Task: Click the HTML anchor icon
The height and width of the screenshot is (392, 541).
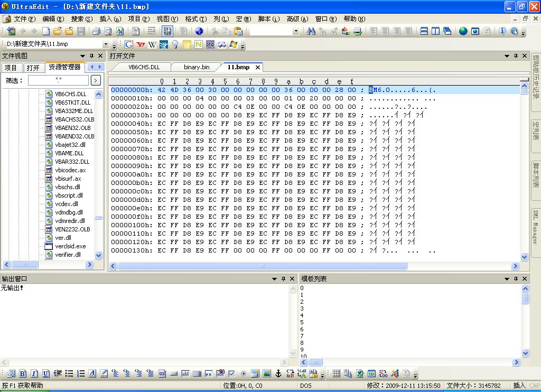Action: (x=278, y=374)
